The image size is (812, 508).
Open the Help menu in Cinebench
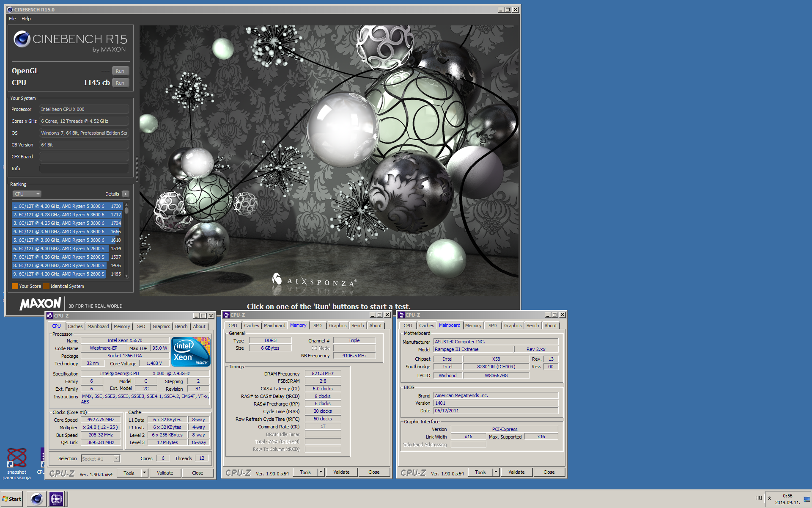26,19
